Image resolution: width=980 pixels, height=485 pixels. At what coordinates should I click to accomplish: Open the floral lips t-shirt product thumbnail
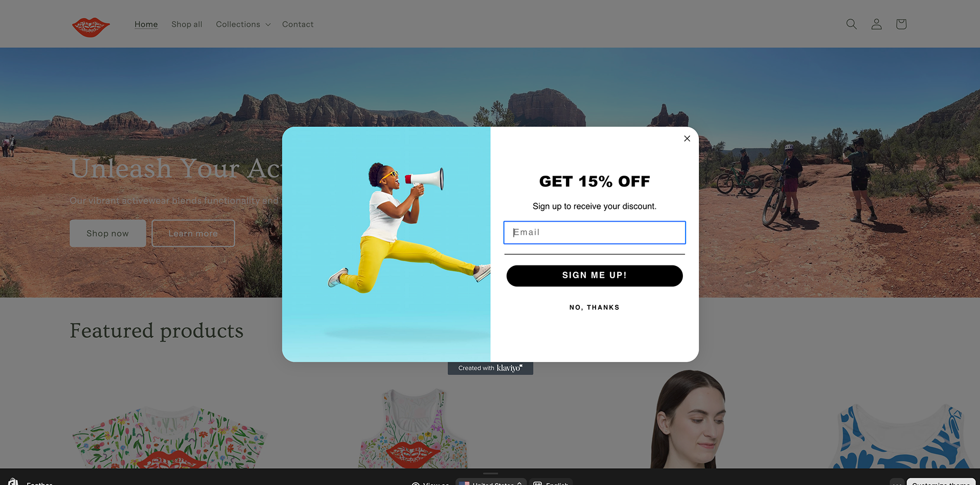(x=169, y=436)
